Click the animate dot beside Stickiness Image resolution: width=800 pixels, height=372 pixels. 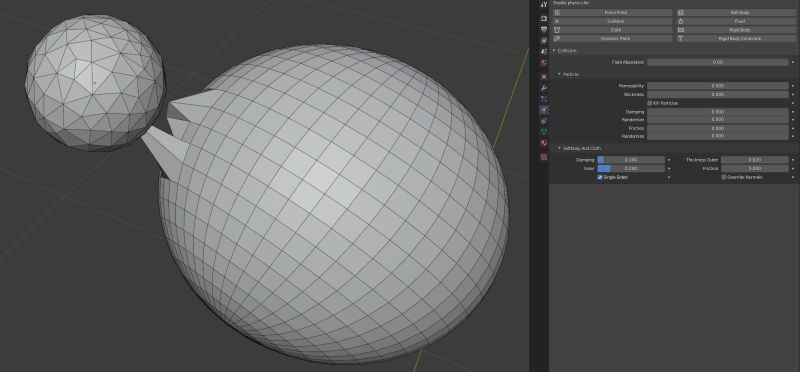(793, 94)
